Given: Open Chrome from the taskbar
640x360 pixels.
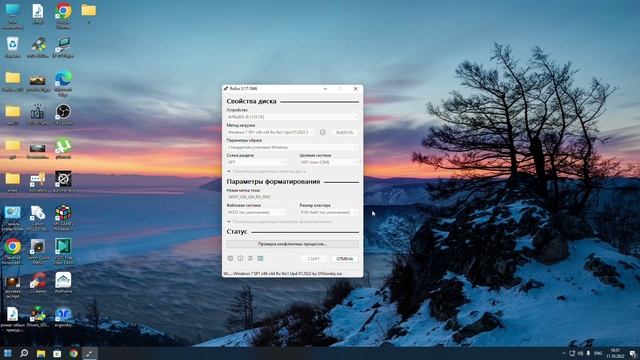Looking at the screenshot, I should tap(73, 353).
